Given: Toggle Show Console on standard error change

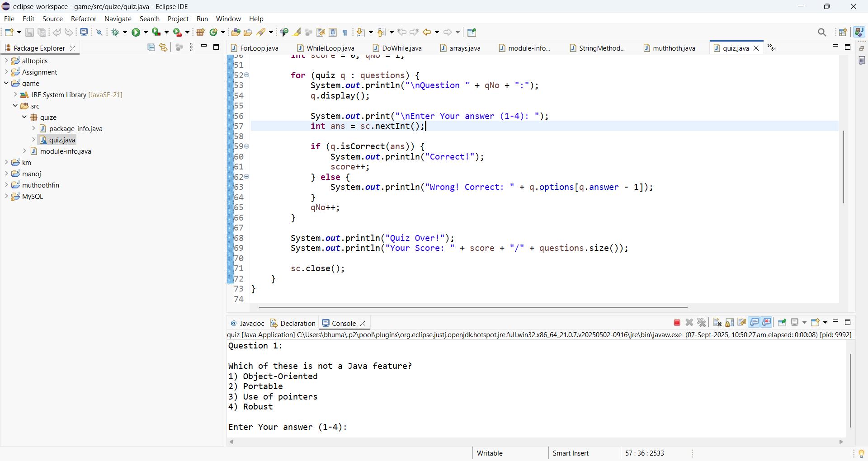Looking at the screenshot, I should 767,323.
